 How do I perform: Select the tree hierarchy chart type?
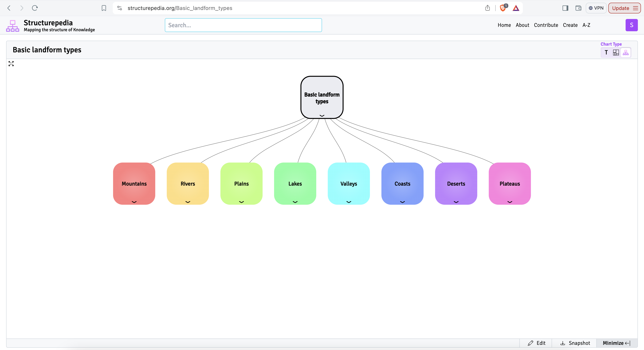[x=625, y=53]
